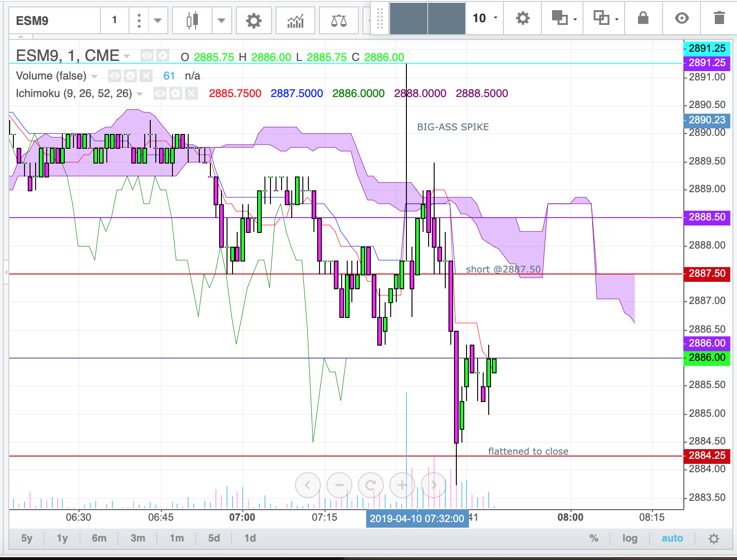This screenshot has height=560, width=737.
Task: Click the compare balance scale icon
Action: click(338, 20)
